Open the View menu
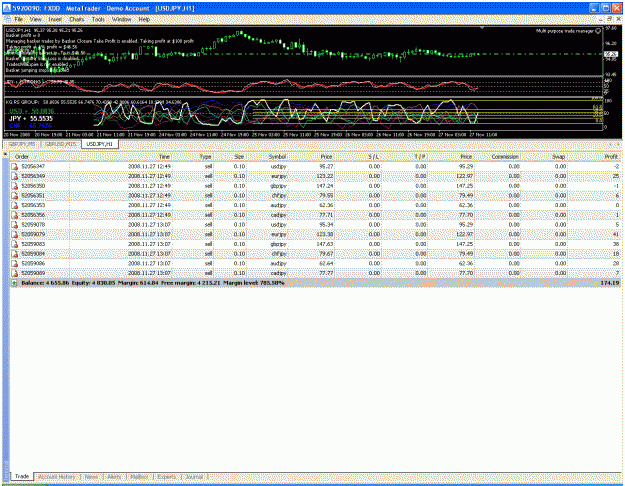Viewport: 625px width, 486px height. pyautogui.click(x=35, y=19)
